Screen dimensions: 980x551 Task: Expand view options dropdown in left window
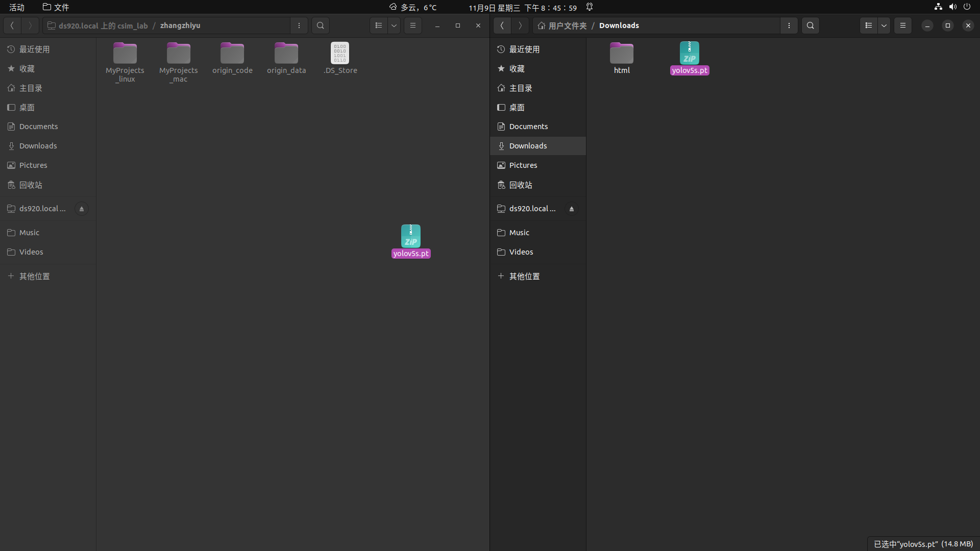coord(394,26)
